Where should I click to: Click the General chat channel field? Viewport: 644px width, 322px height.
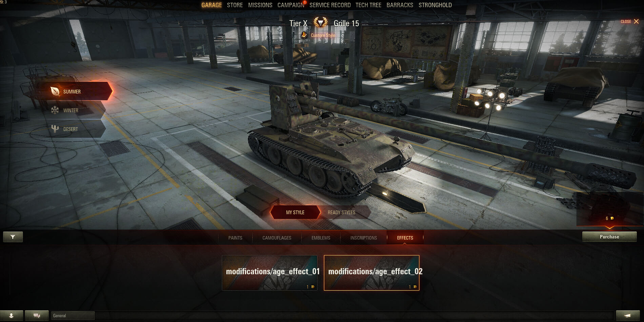(73, 316)
